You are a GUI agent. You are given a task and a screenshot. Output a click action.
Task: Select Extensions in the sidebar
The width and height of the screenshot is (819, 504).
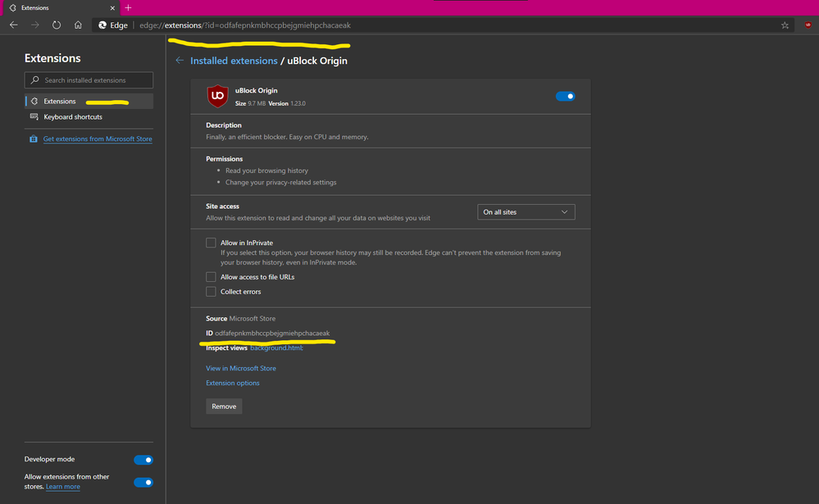(x=89, y=102)
